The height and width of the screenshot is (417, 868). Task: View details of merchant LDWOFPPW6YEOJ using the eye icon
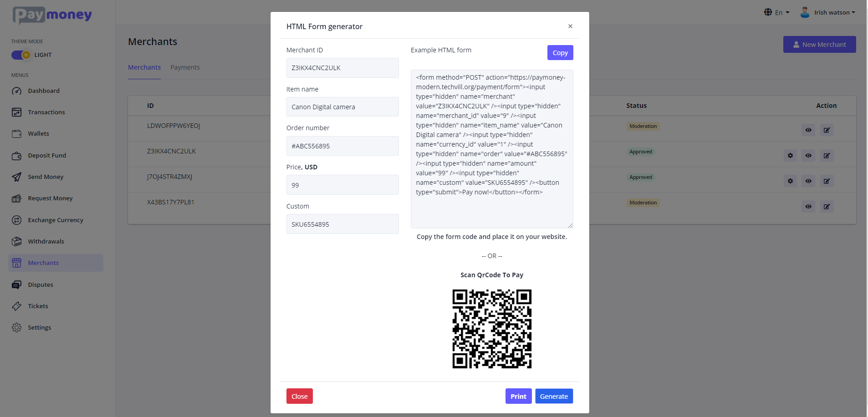(808, 130)
